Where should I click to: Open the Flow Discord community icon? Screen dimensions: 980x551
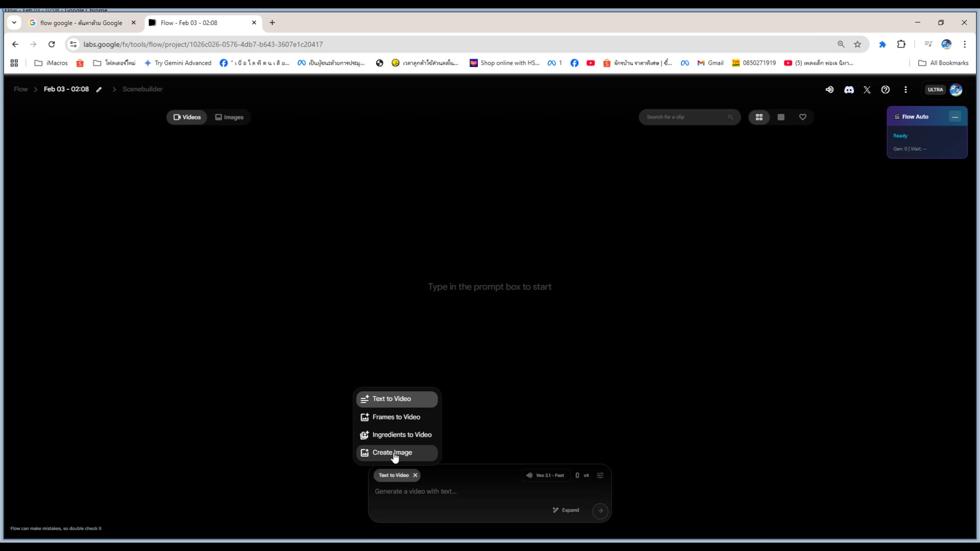click(x=849, y=89)
